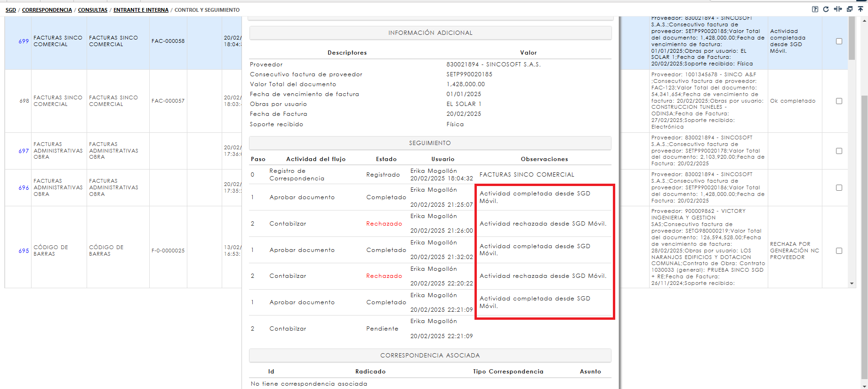Open record link 695
Image resolution: width=868 pixels, height=389 pixels.
[24, 251]
